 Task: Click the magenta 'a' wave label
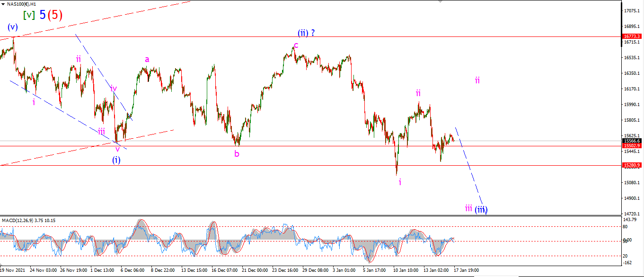click(x=147, y=59)
